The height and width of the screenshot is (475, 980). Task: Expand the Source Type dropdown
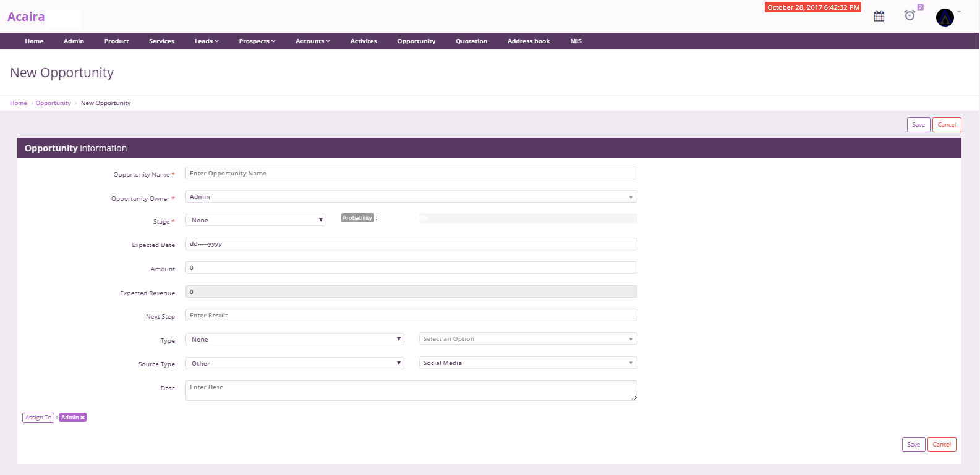(x=294, y=364)
